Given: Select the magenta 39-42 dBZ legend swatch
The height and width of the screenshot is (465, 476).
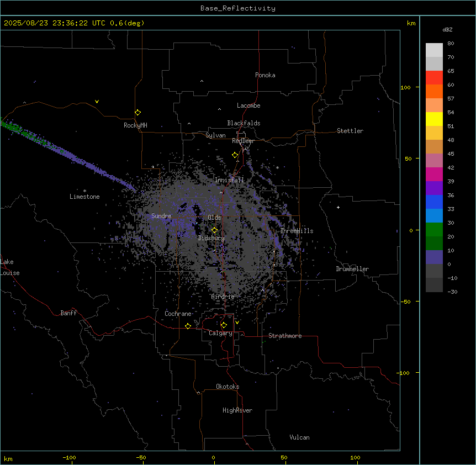Looking at the screenshot, I should (434, 174).
